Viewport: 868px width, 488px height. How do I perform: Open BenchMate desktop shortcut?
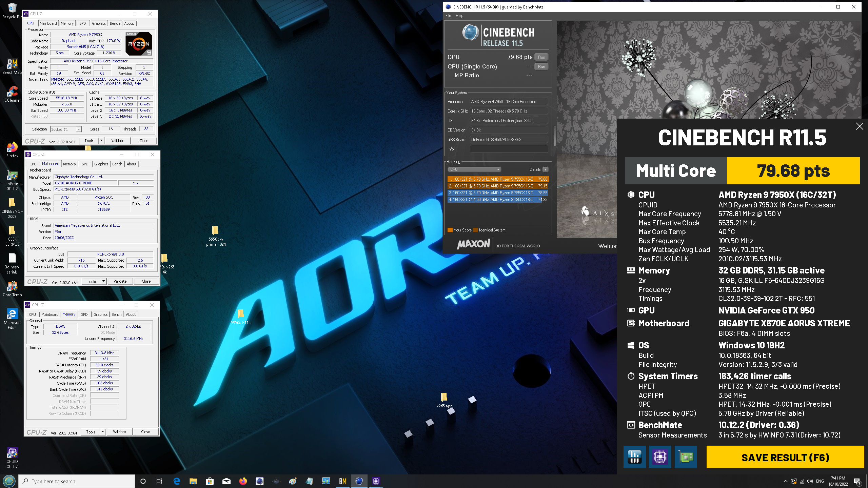12,66
